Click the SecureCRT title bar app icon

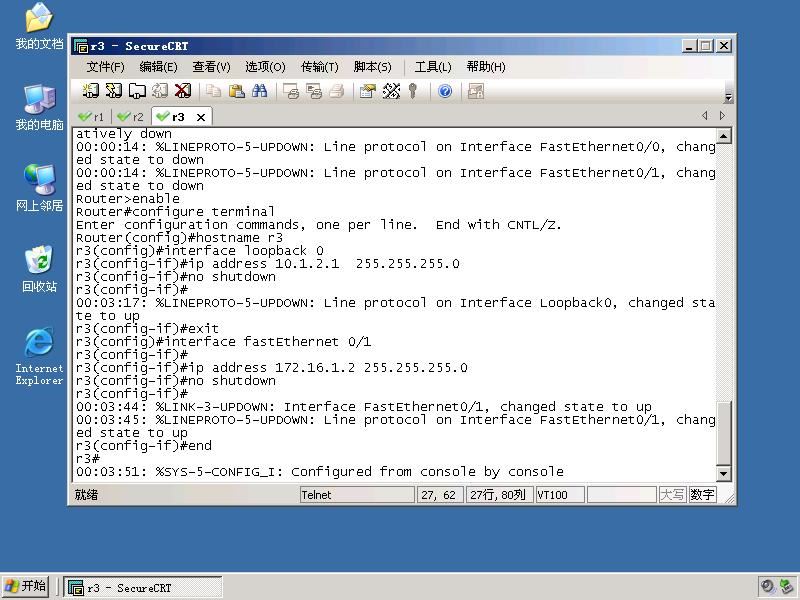coord(81,46)
